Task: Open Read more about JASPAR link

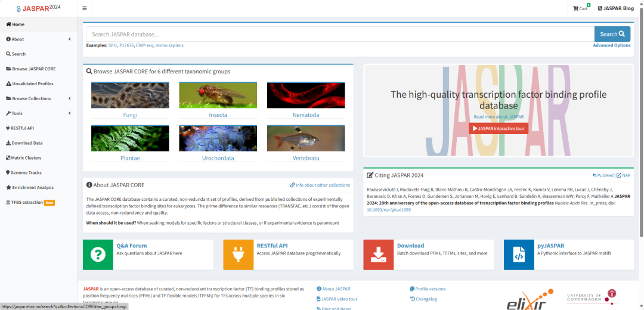Action: [x=499, y=117]
